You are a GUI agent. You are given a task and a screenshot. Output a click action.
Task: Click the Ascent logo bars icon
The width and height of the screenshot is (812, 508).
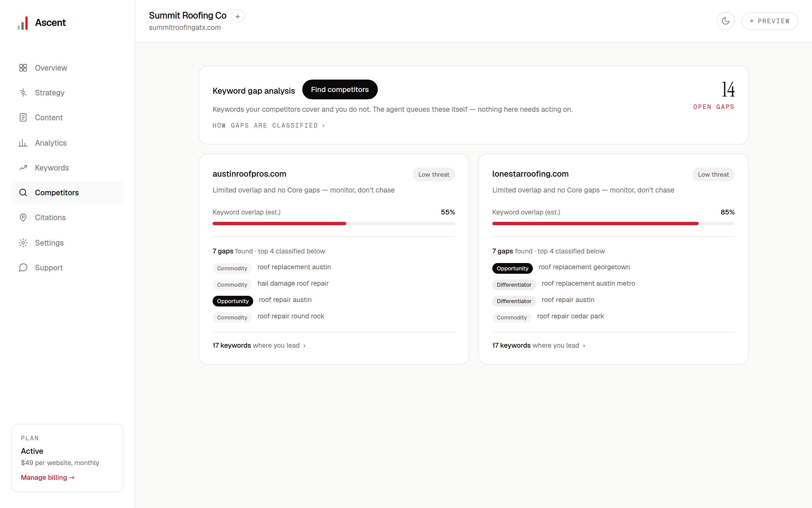[23, 23]
